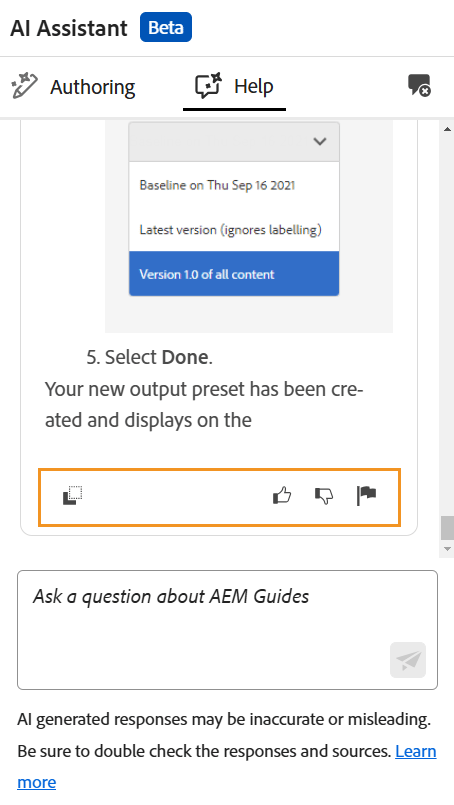Viewport: 454px width, 805px height.
Task: Give the response a thumbs down
Action: pyautogui.click(x=324, y=496)
